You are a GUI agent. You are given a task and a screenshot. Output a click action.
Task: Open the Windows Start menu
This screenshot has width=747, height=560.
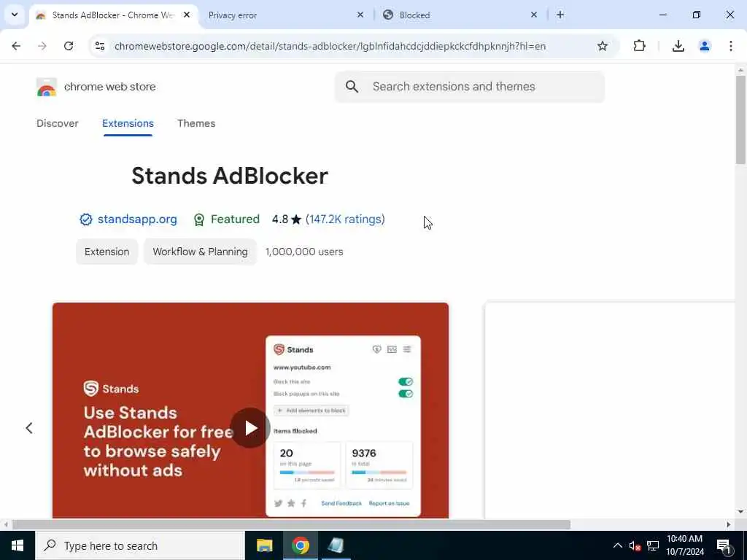[x=18, y=545]
